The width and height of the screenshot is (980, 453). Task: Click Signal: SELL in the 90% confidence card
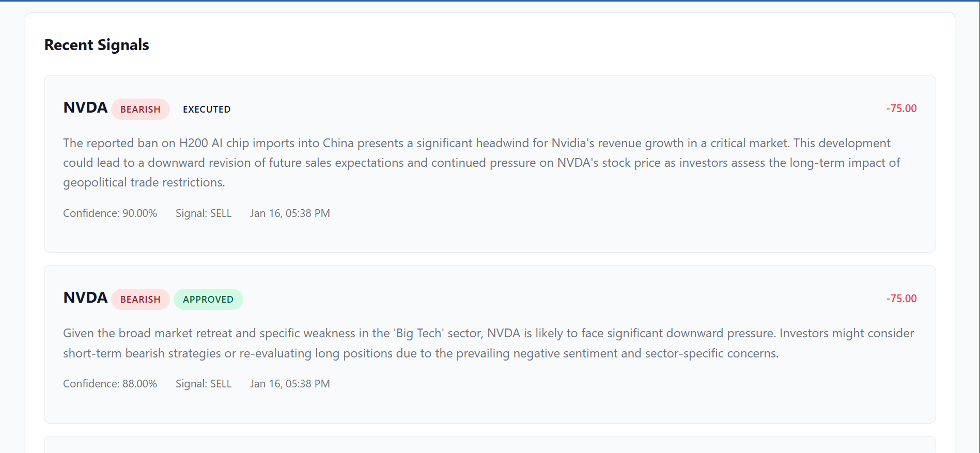pyautogui.click(x=204, y=213)
